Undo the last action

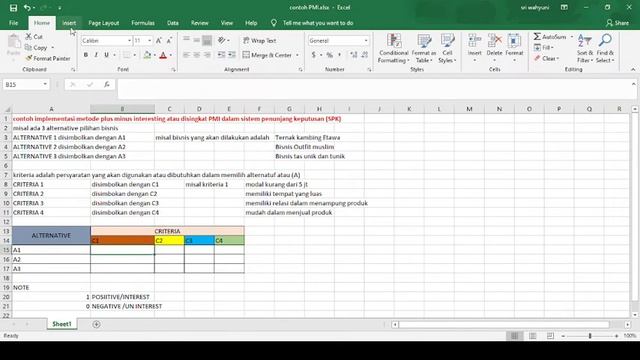(x=27, y=8)
